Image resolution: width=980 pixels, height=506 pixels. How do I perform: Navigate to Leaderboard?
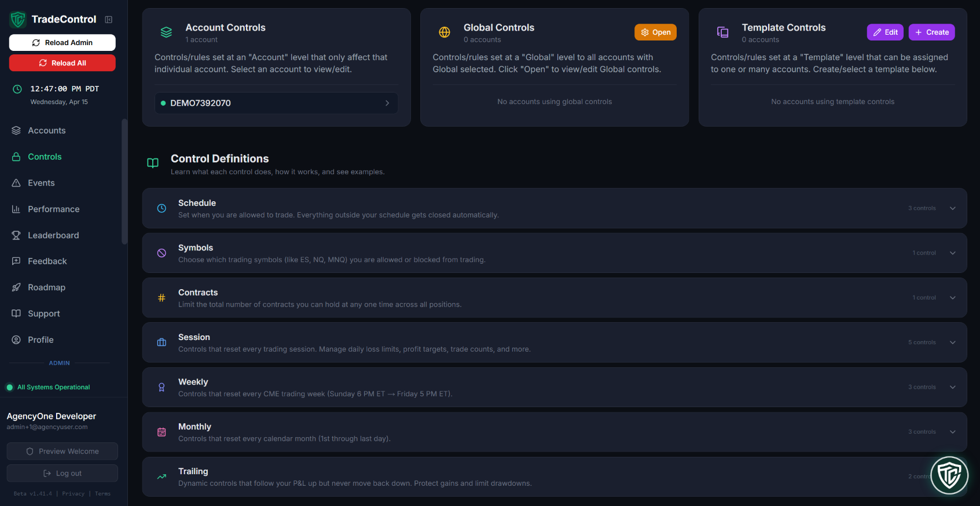coord(61,235)
